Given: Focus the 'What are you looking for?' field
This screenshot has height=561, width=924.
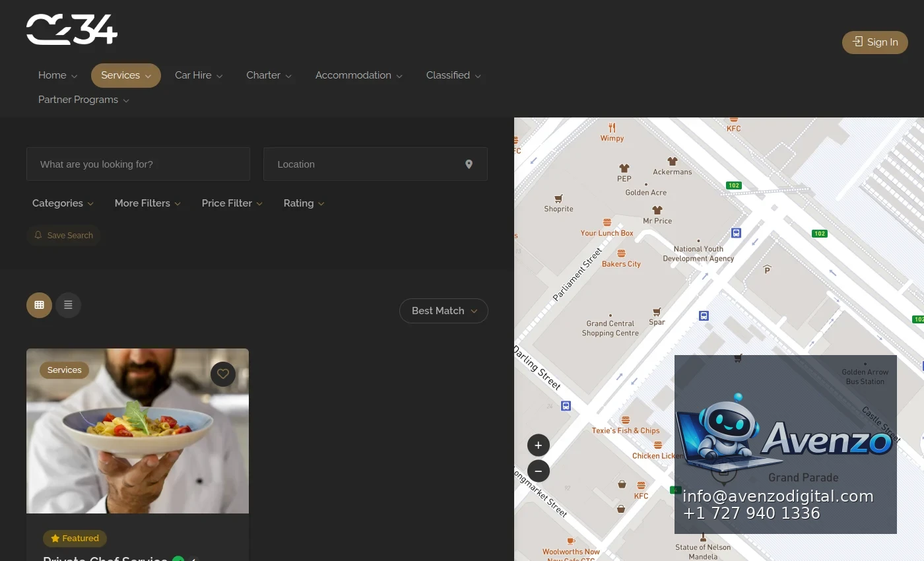Looking at the screenshot, I should pos(138,164).
